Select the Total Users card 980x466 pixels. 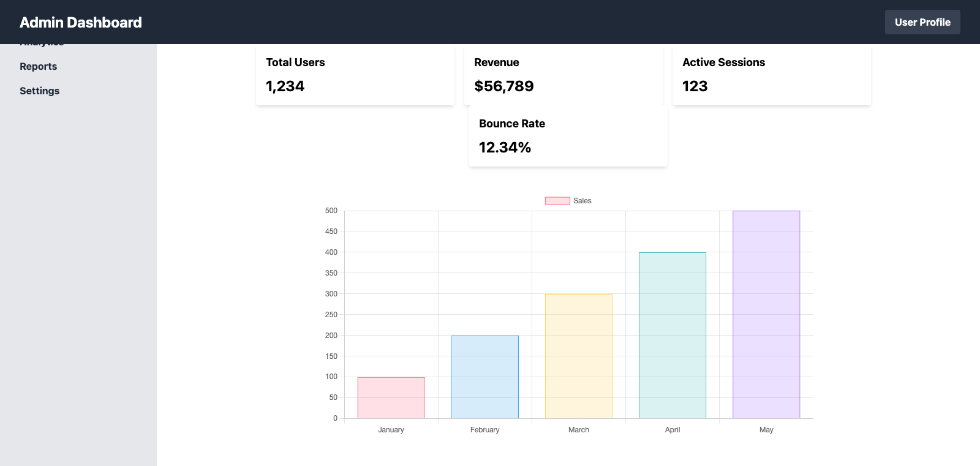coord(355,76)
